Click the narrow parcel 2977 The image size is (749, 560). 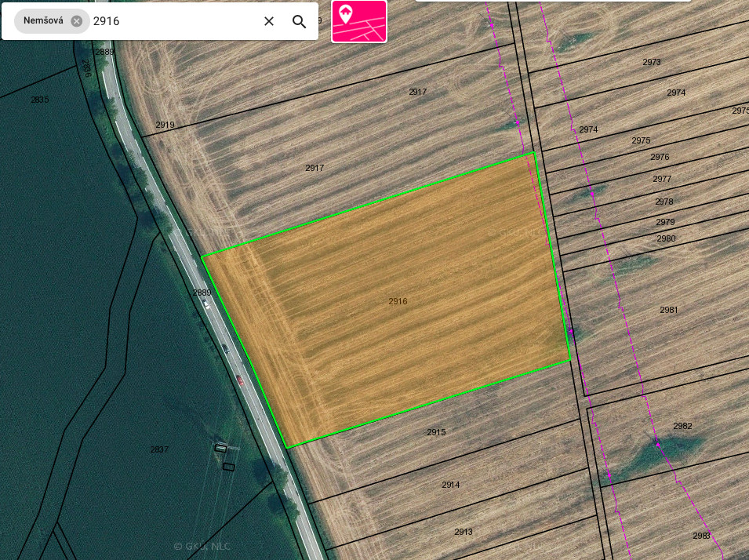tap(662, 179)
